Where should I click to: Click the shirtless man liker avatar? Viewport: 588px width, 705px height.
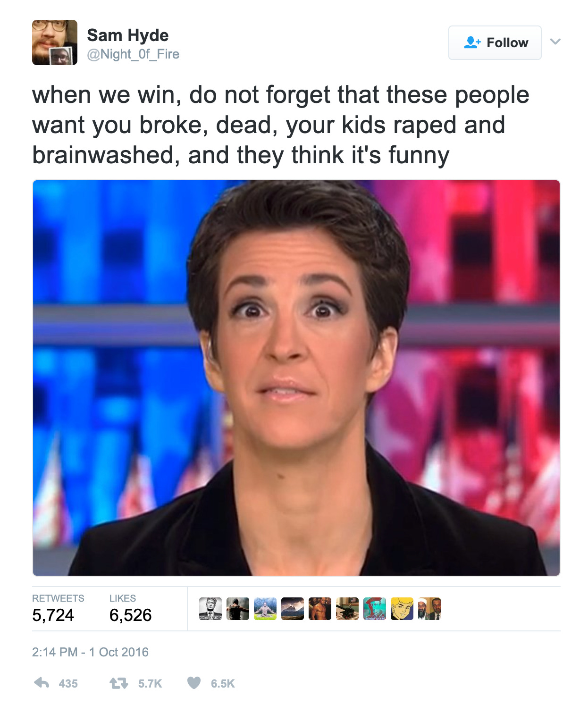point(320,609)
